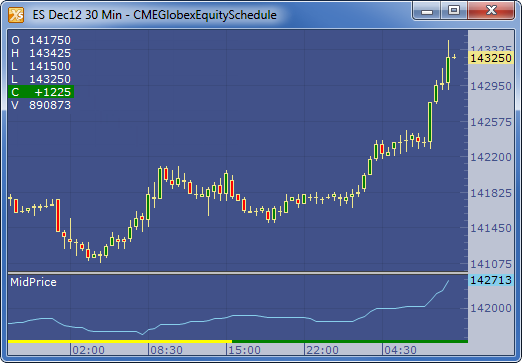Click the 141450 price scale label
This screenshot has width=522, height=363.
pyautogui.click(x=491, y=228)
